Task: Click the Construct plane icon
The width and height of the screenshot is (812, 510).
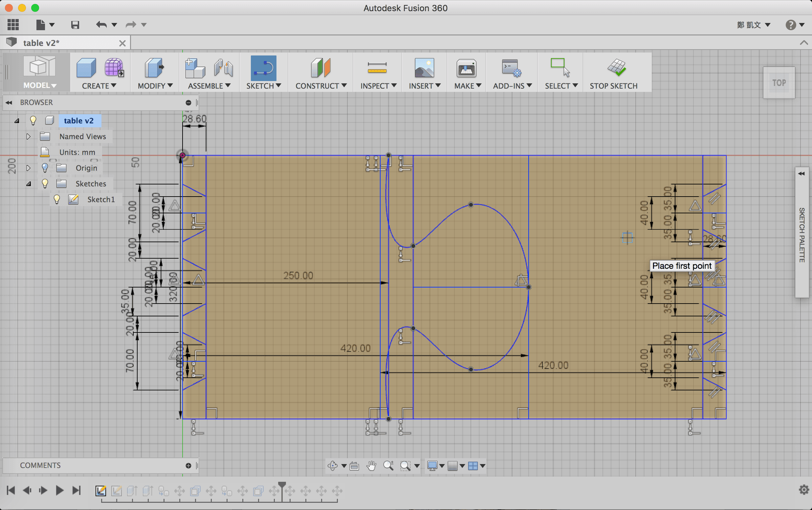Action: coord(320,68)
